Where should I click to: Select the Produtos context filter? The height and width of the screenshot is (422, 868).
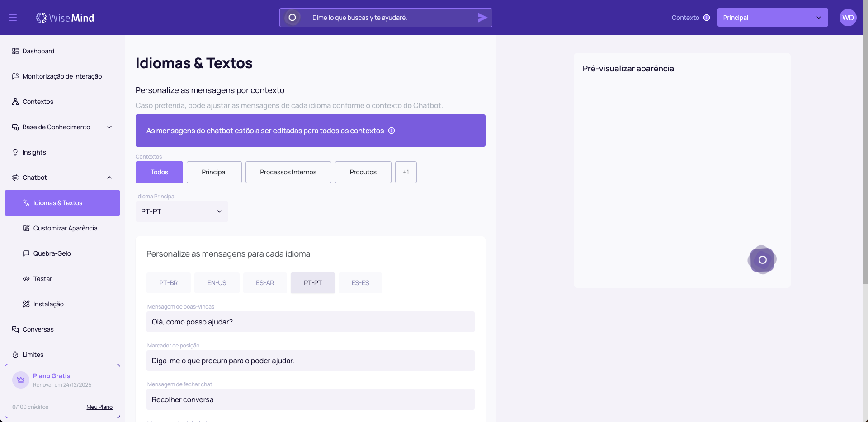coord(363,172)
